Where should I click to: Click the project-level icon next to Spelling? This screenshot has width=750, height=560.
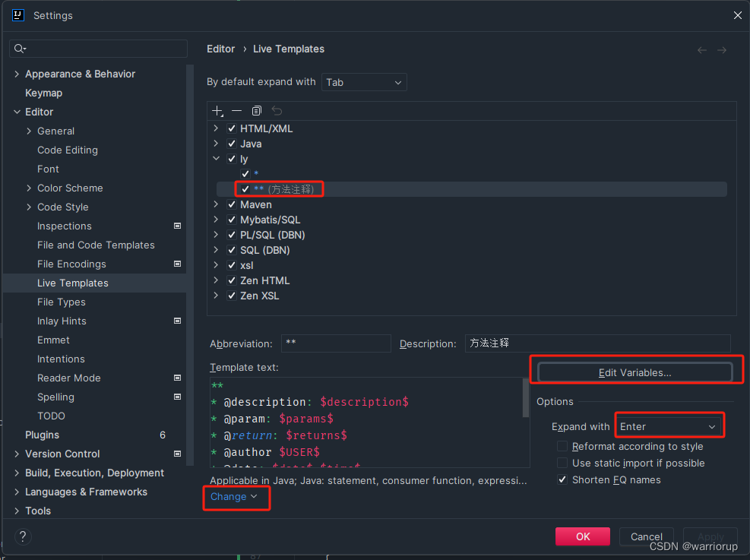pos(178,397)
